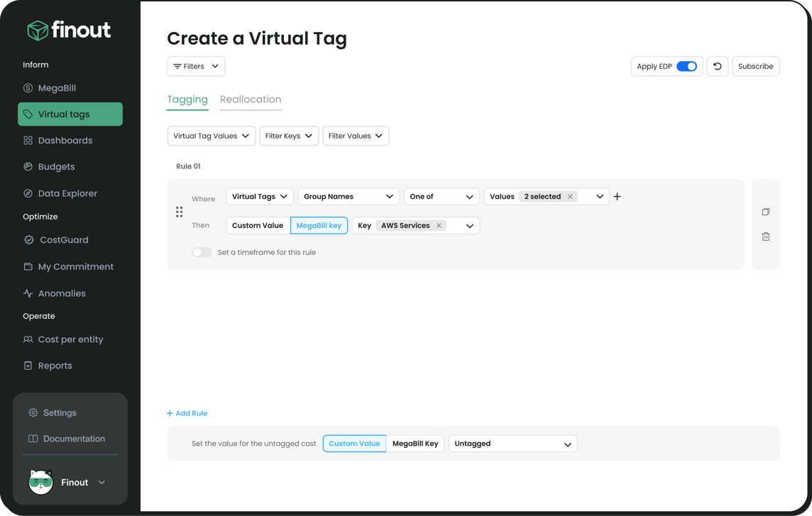Add another condition with the plus icon
The width and height of the screenshot is (812, 516).
pyautogui.click(x=617, y=196)
